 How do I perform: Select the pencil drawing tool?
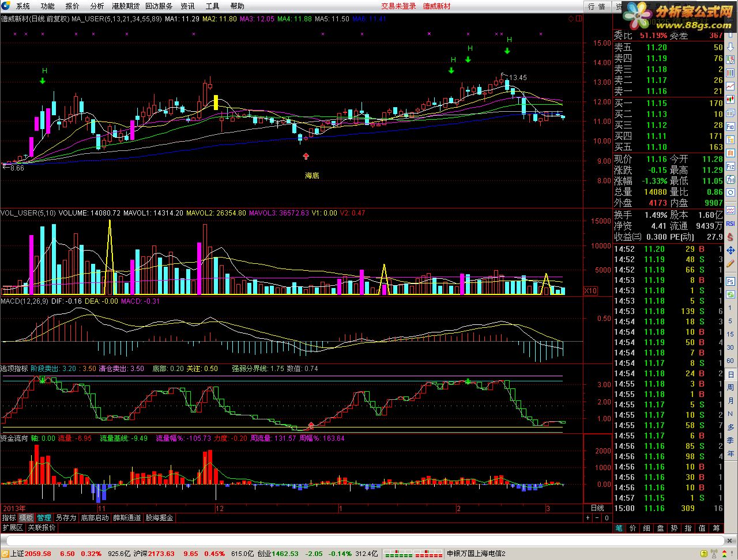click(x=731, y=263)
